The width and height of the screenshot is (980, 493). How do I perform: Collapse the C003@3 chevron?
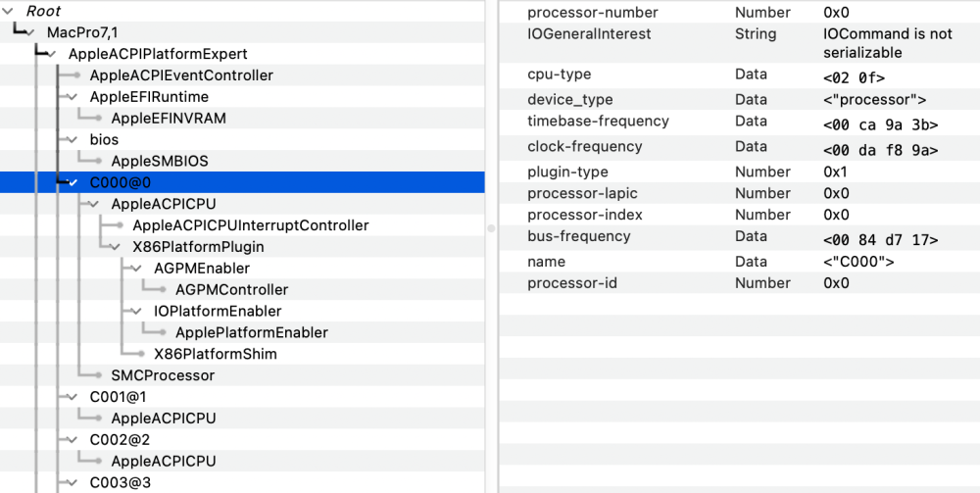click(73, 482)
